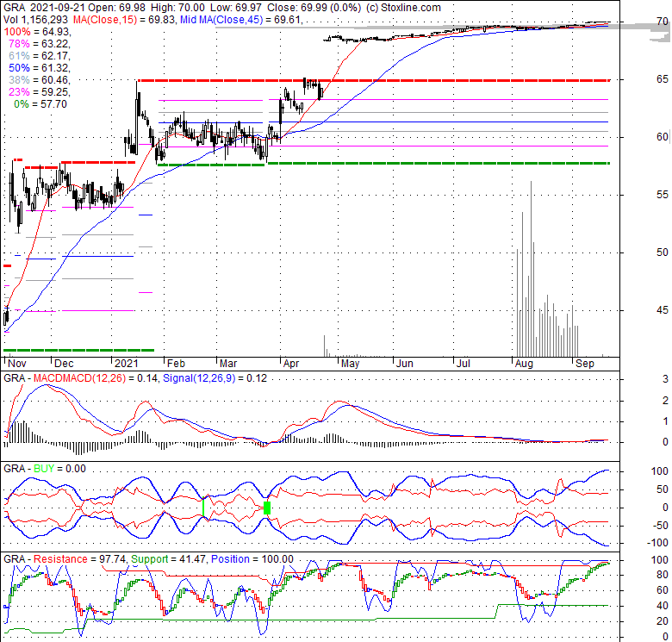
Task: Click the 55 price axis label
Action: tap(663, 195)
